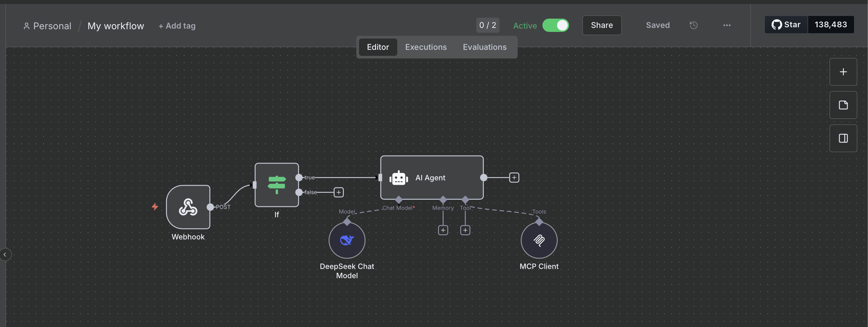Click the GitHub Star button
The width and height of the screenshot is (868, 327).
786,25
